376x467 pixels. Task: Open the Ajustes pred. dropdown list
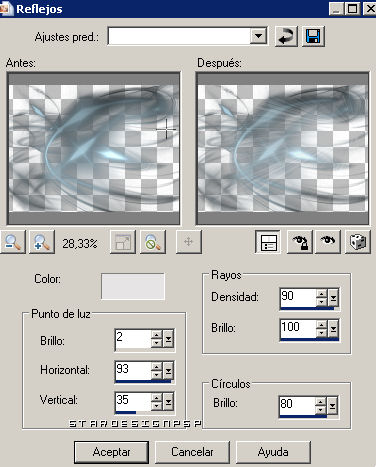259,36
